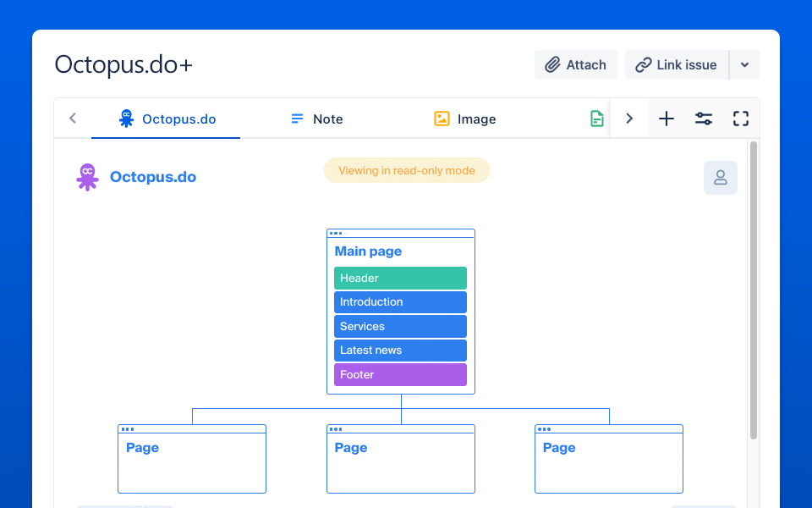Image resolution: width=812 pixels, height=508 pixels.
Task: Click the purple Octopus.do logo icon
Action: click(x=87, y=177)
